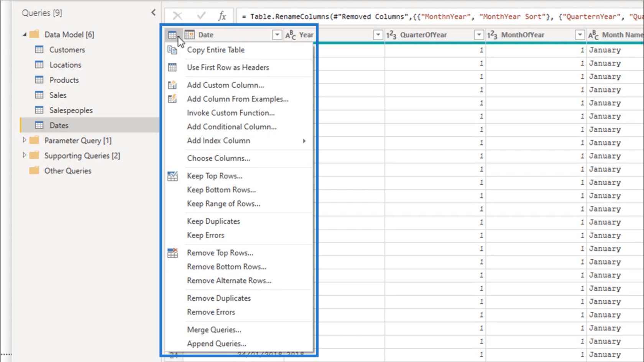
Task: Click the Date column type icon
Action: tap(189, 34)
